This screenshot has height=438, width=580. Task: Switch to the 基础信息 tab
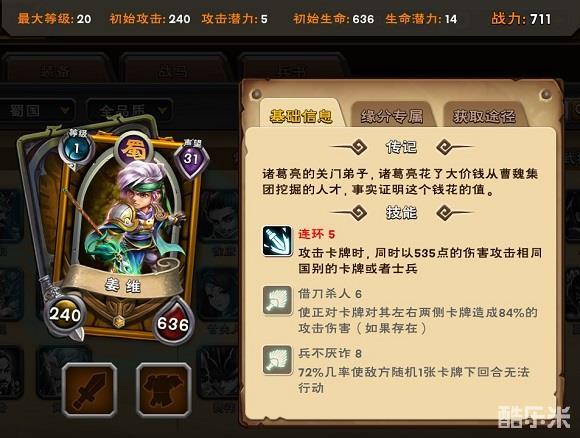coord(301,116)
